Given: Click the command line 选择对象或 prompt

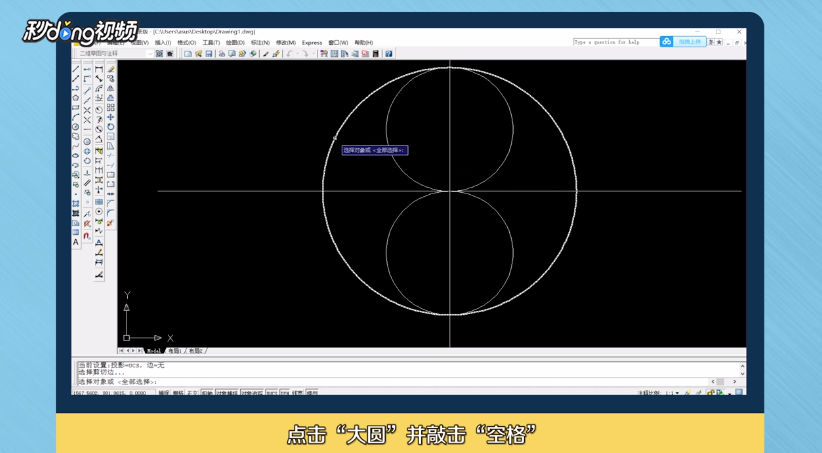Looking at the screenshot, I should [117, 382].
